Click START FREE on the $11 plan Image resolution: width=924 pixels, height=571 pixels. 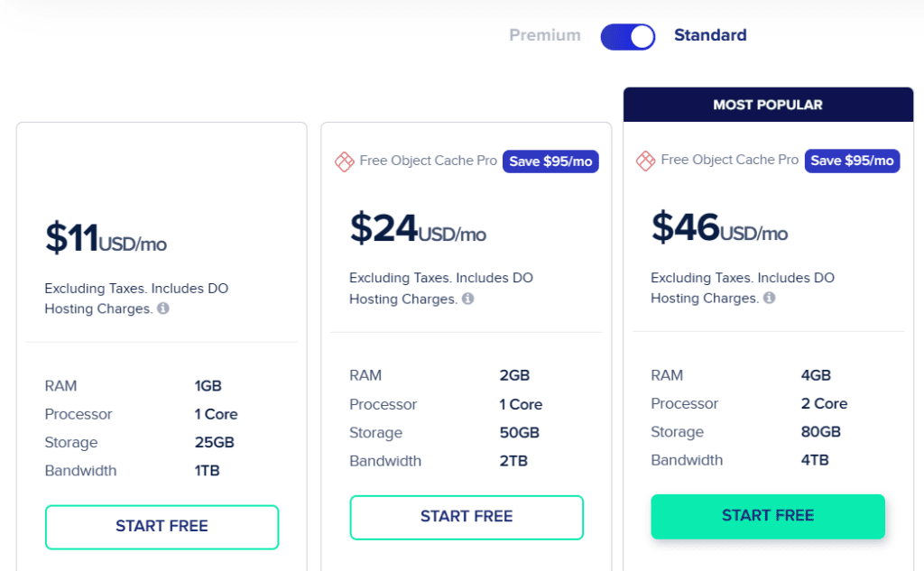point(162,526)
